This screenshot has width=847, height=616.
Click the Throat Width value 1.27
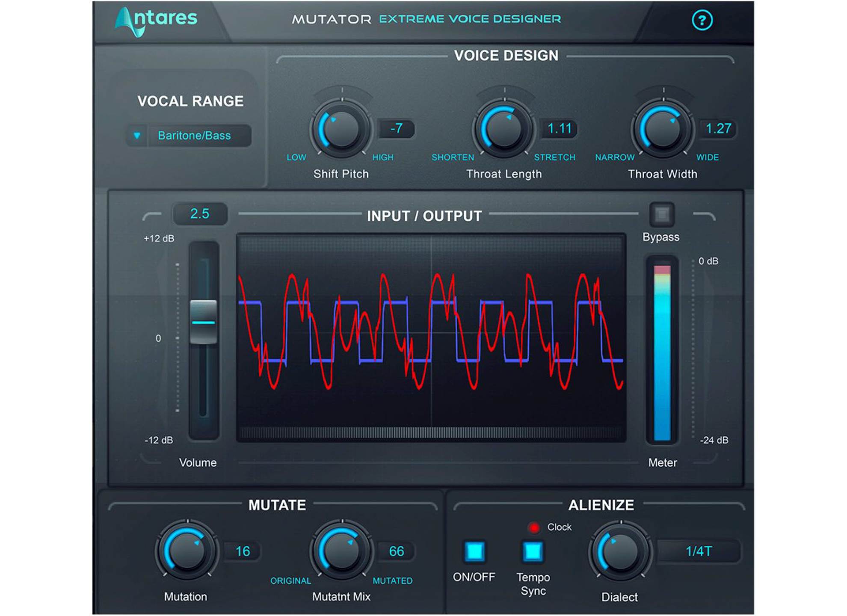pos(718,128)
